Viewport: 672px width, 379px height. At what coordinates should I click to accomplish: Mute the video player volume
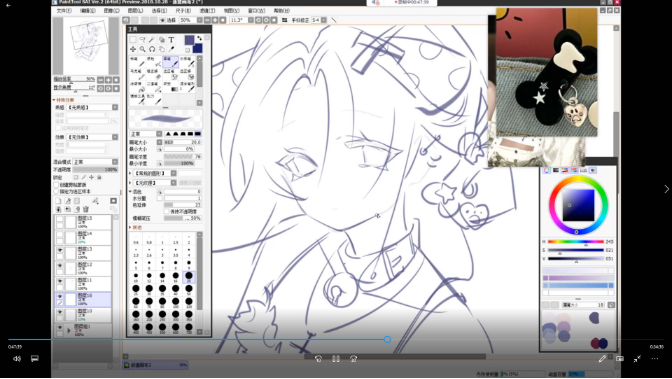click(x=17, y=358)
